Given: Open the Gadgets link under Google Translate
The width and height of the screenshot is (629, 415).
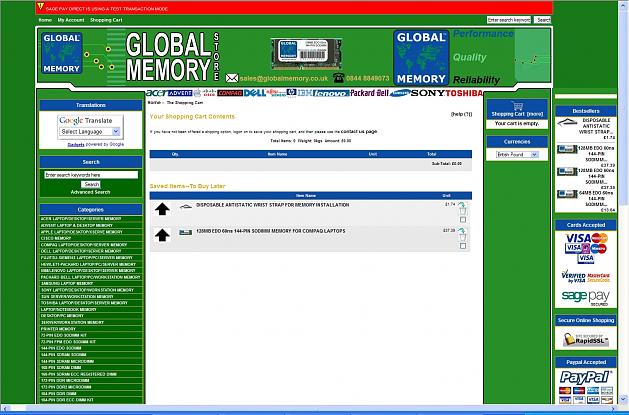Looking at the screenshot, I should 76,145.
